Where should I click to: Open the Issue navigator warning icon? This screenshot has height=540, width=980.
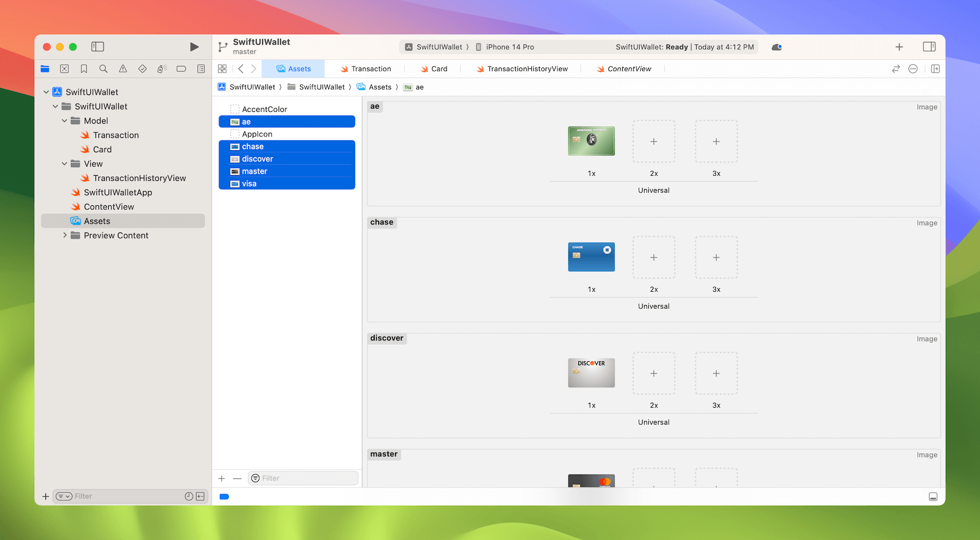pyautogui.click(x=123, y=69)
